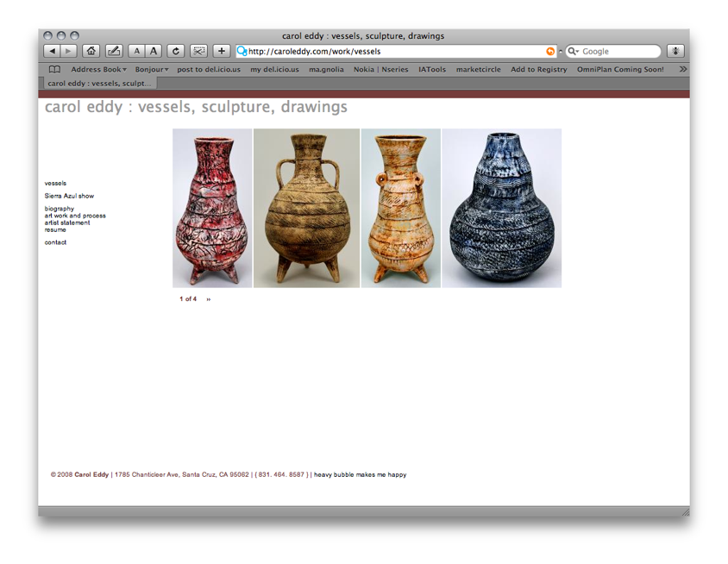Screen dimensions: 728x564
Task: Open the IATools bookmark
Action: point(432,69)
